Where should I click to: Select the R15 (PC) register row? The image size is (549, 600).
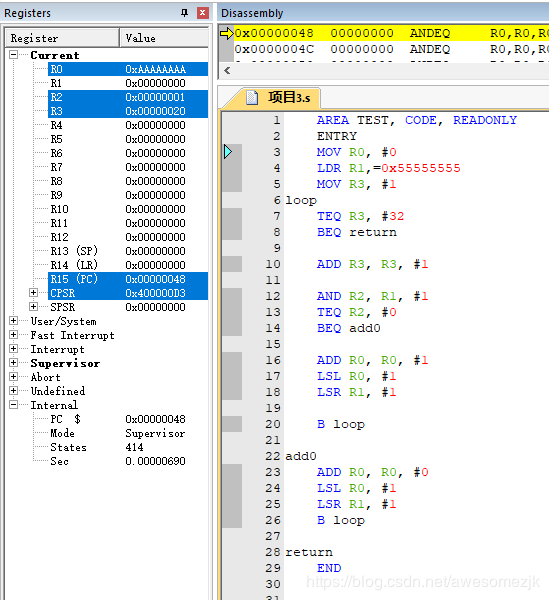pyautogui.click(x=128, y=279)
